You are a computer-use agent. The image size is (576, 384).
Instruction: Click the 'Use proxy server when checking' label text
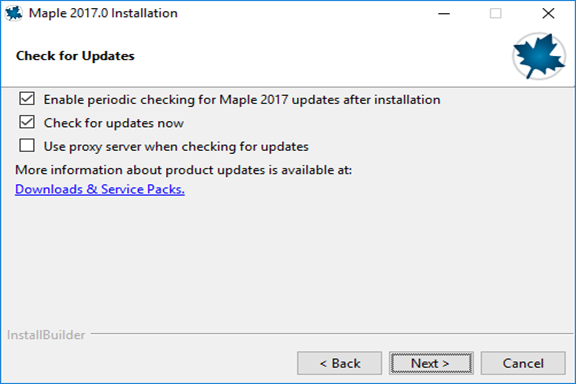point(176,147)
